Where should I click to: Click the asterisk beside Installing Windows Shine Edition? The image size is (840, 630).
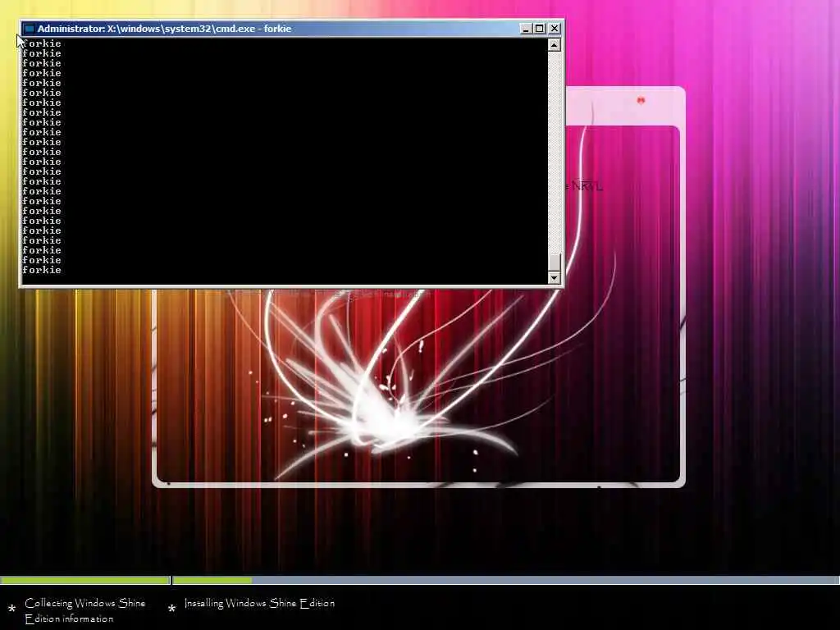point(172,609)
